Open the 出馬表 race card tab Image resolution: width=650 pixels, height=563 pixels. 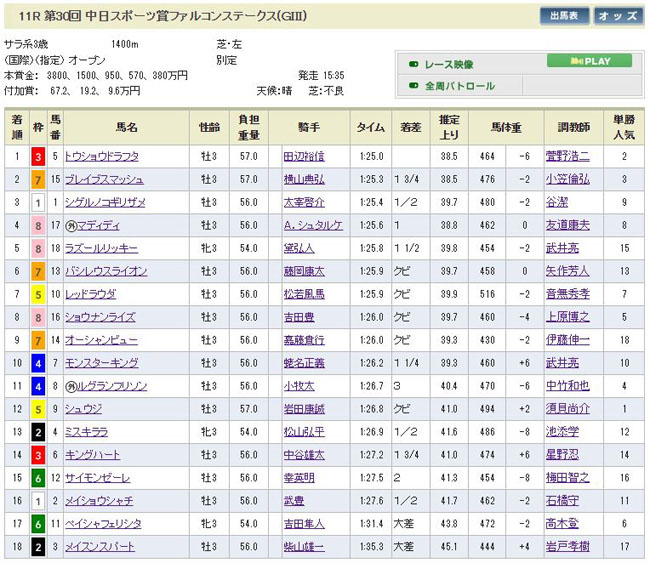point(564,16)
